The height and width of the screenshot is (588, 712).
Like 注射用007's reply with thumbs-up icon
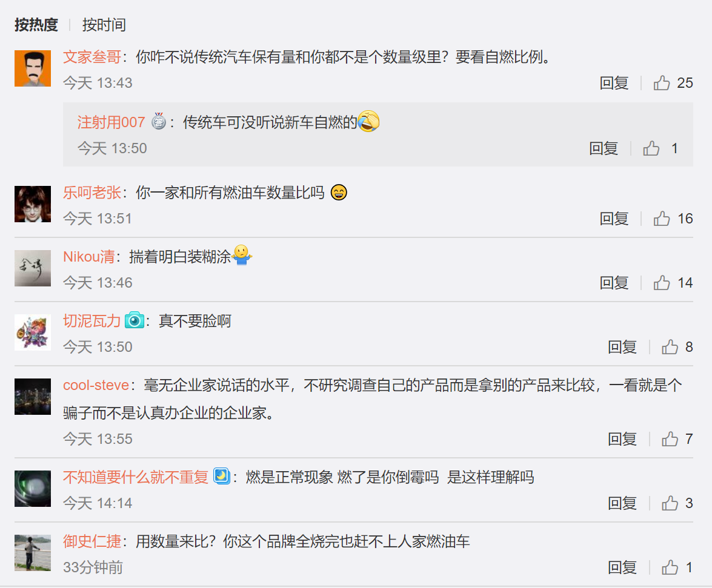(651, 148)
